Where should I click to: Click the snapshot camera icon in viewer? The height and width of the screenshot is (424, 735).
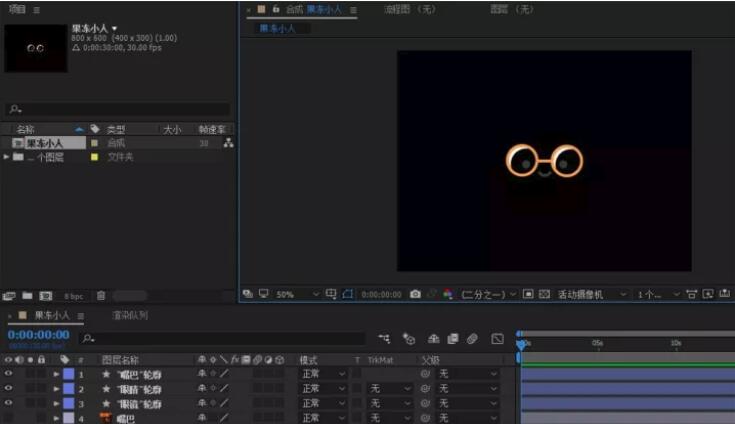point(415,295)
